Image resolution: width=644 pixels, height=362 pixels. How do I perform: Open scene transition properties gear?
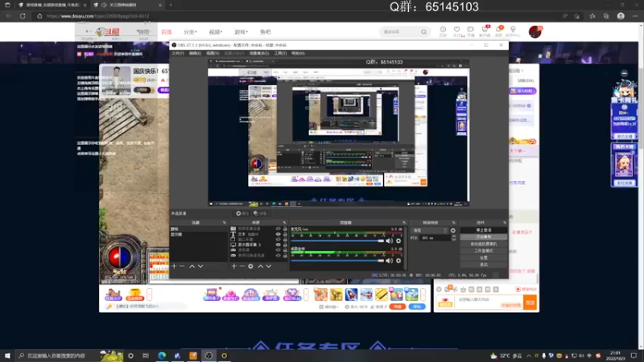point(453,231)
